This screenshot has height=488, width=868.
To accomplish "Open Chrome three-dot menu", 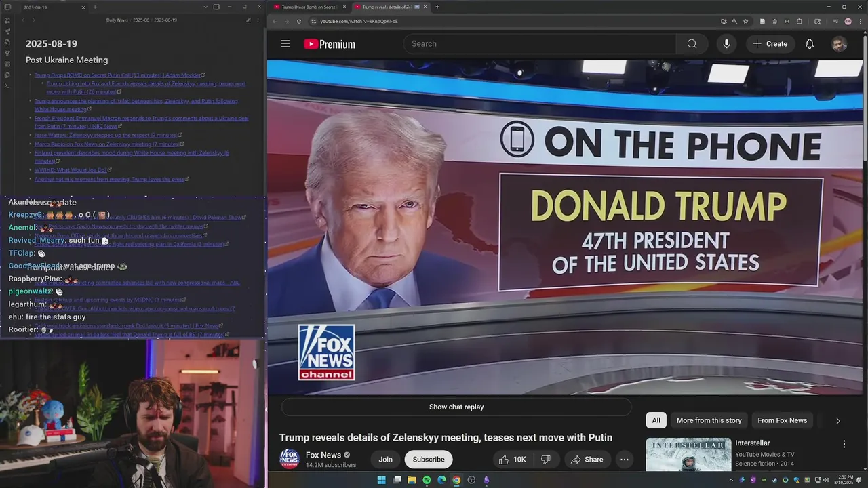I will pos(860,21).
